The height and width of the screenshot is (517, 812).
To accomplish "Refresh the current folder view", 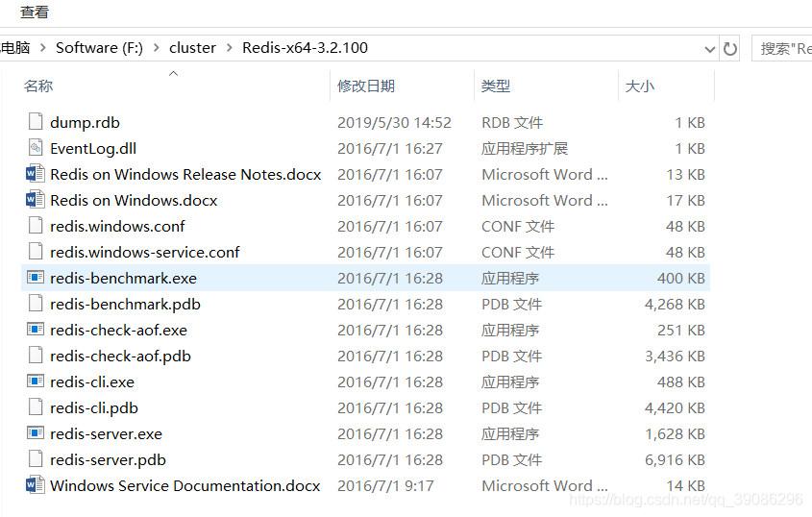I will [730, 49].
